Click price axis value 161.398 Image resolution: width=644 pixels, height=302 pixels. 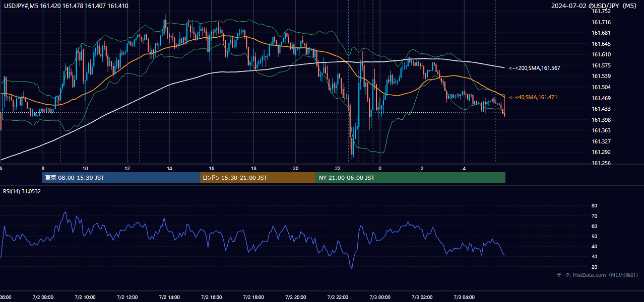601,120
